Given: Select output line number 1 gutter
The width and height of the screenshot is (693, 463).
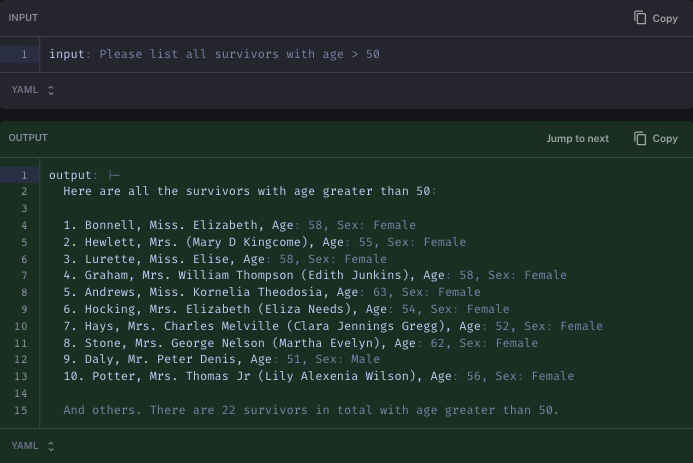Looking at the screenshot, I should coord(24,175).
